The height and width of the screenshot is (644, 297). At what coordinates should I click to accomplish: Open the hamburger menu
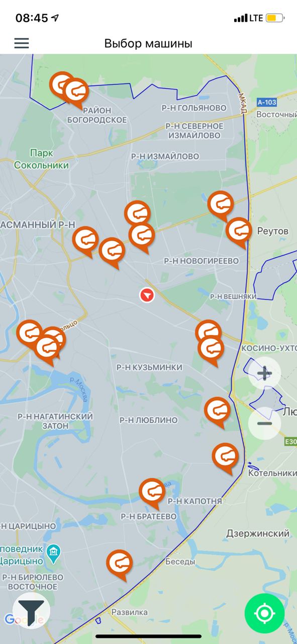point(22,43)
